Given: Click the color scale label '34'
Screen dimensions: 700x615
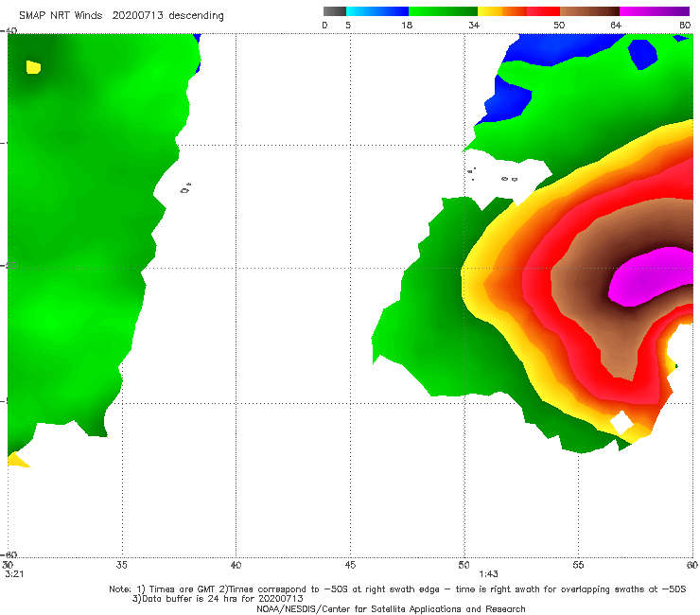Looking at the screenshot, I should pyautogui.click(x=474, y=25).
